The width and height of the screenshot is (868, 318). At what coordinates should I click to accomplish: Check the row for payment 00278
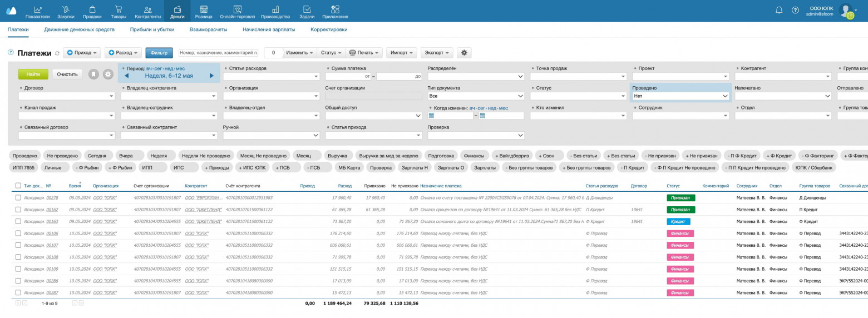coord(18,197)
